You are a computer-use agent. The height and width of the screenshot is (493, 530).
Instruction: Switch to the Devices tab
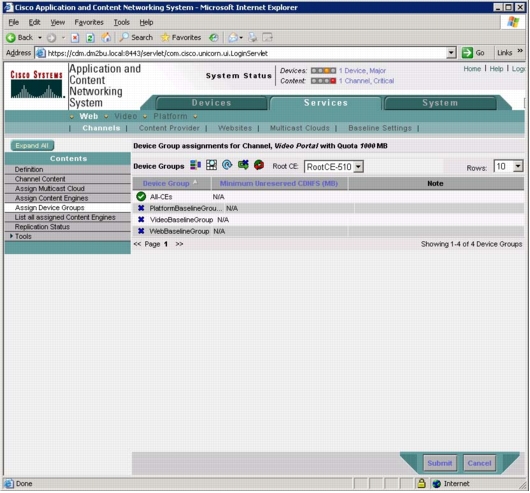point(211,103)
